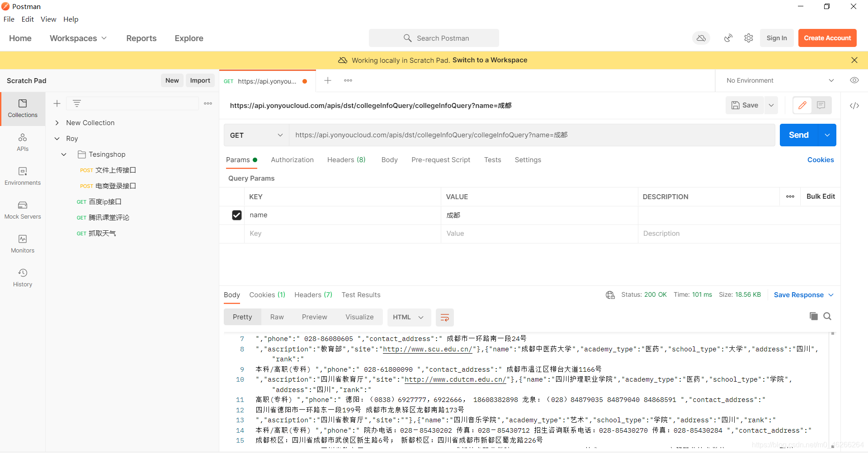Screen dimensions: 868x453
Task: Switch to the Headers (8) request tab
Action: pos(346,160)
